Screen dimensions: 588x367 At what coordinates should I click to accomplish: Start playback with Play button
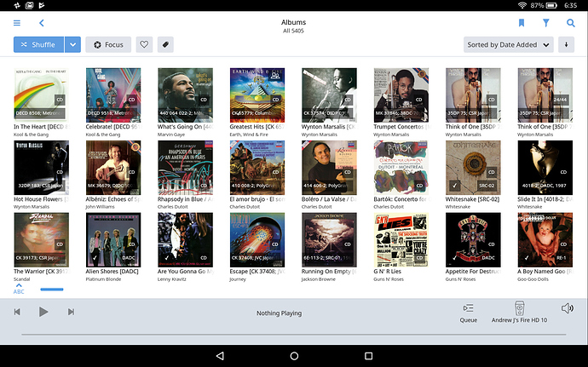coord(43,312)
